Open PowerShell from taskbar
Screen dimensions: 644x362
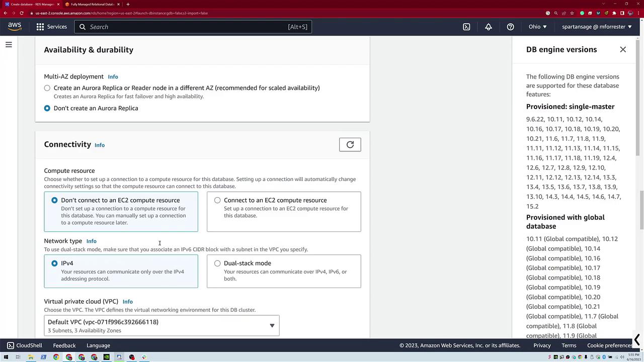(x=43, y=357)
